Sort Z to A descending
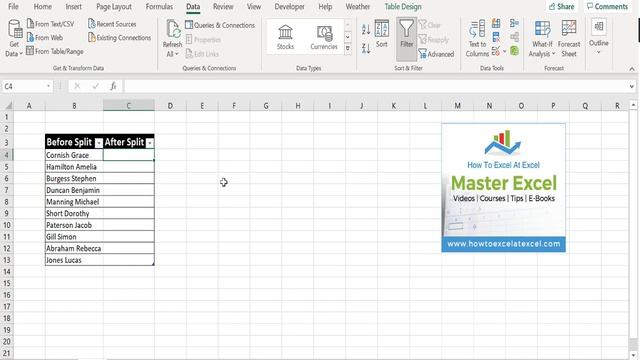The height and width of the screenshot is (360, 640). click(366, 49)
